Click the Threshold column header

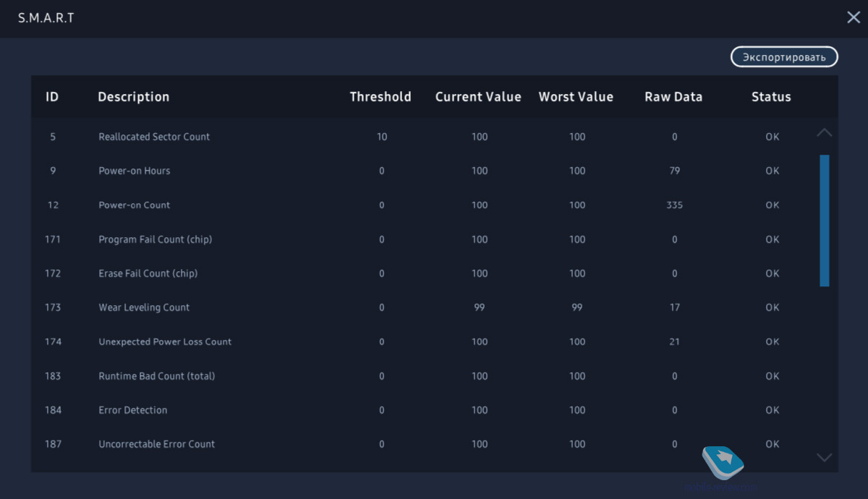380,97
